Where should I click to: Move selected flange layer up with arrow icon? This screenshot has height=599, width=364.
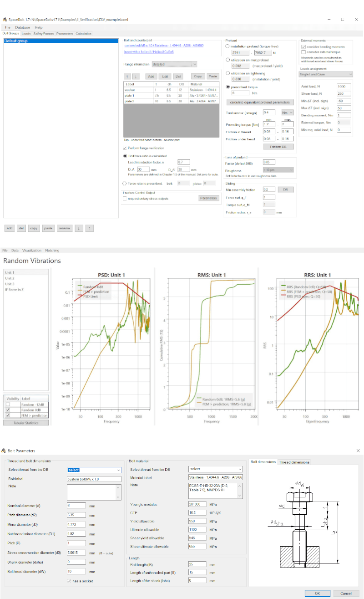pyautogui.click(x=127, y=76)
